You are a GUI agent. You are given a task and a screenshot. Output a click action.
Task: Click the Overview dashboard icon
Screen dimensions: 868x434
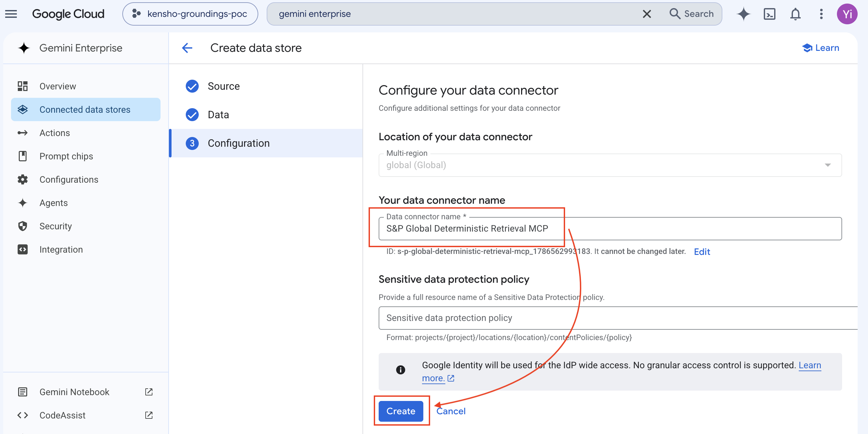click(x=23, y=86)
